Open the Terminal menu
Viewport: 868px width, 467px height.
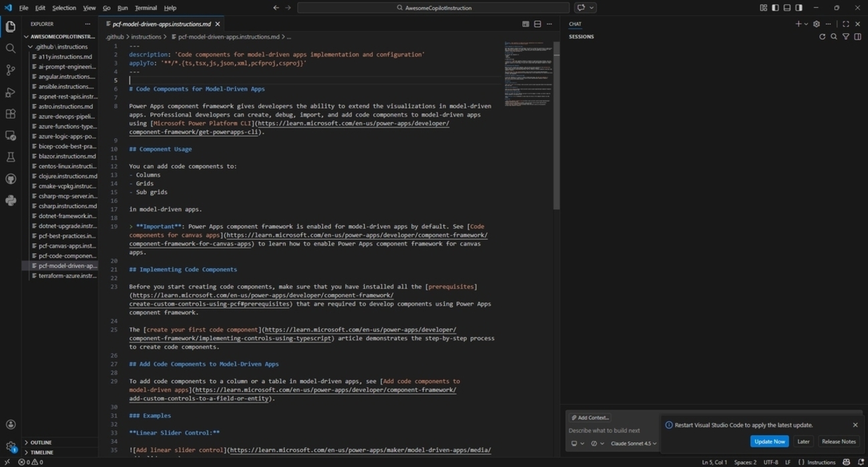(x=146, y=8)
